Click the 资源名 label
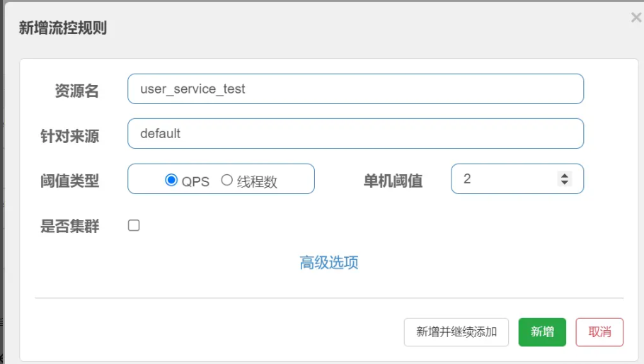The image size is (644, 364). pyautogui.click(x=76, y=91)
